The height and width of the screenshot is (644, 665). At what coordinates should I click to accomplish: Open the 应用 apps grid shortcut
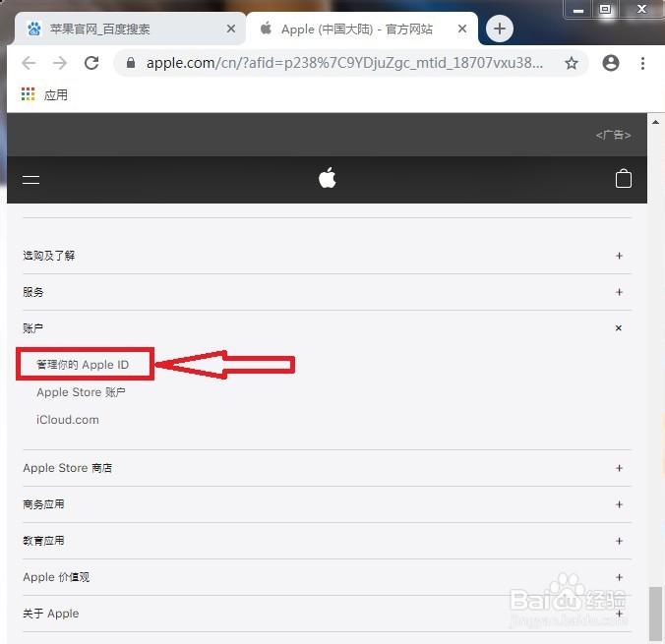coord(44,94)
